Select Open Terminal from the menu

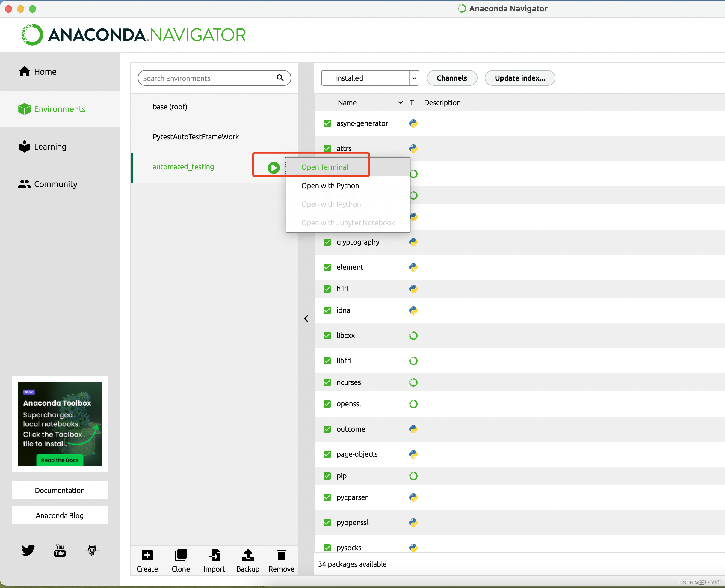click(x=324, y=167)
